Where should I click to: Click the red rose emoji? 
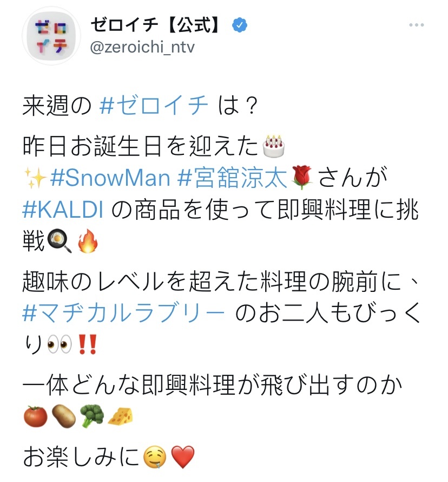tap(302, 178)
